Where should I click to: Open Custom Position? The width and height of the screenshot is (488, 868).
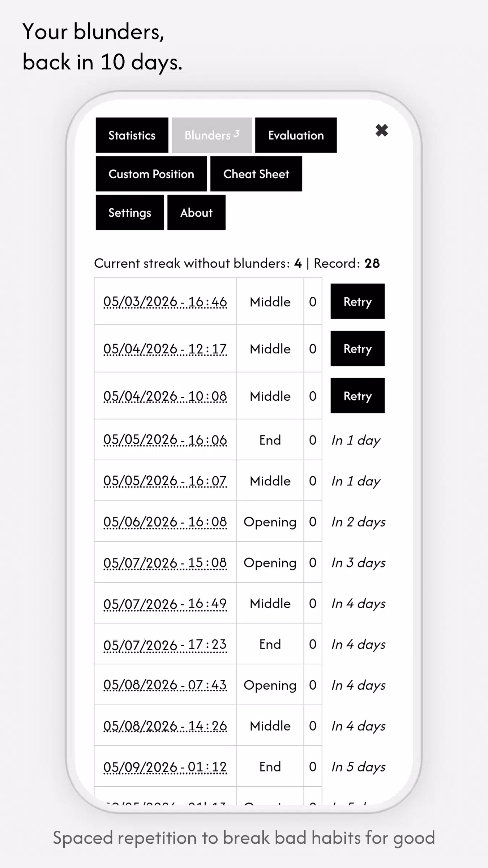point(151,174)
